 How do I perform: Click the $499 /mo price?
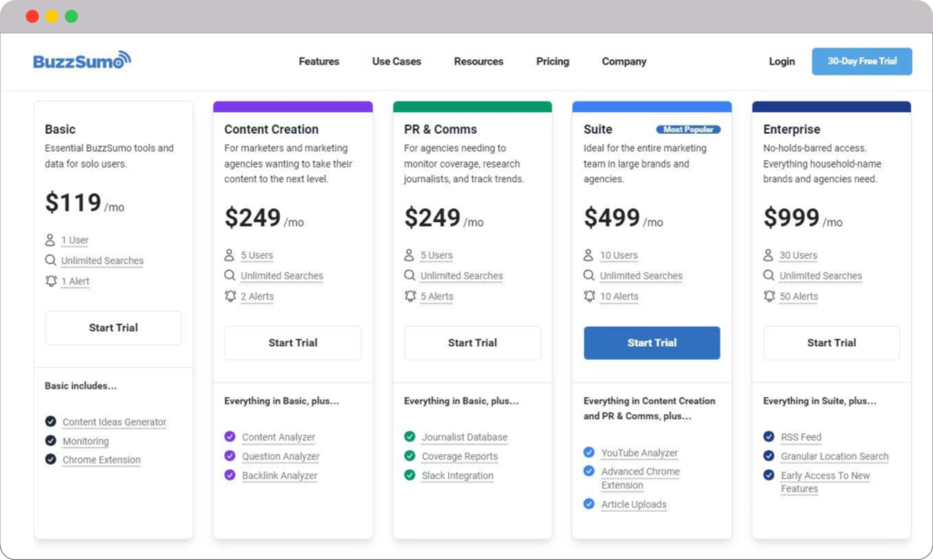point(623,218)
